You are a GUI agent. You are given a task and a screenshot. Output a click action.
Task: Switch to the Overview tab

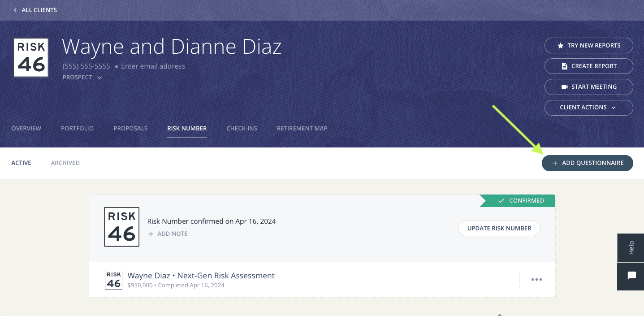tap(26, 128)
